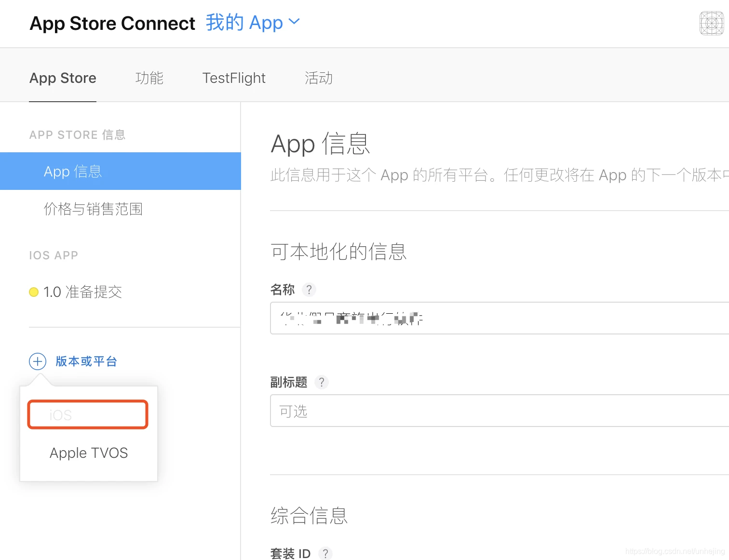Click the yellow status dot beside 1.0

[34, 292]
